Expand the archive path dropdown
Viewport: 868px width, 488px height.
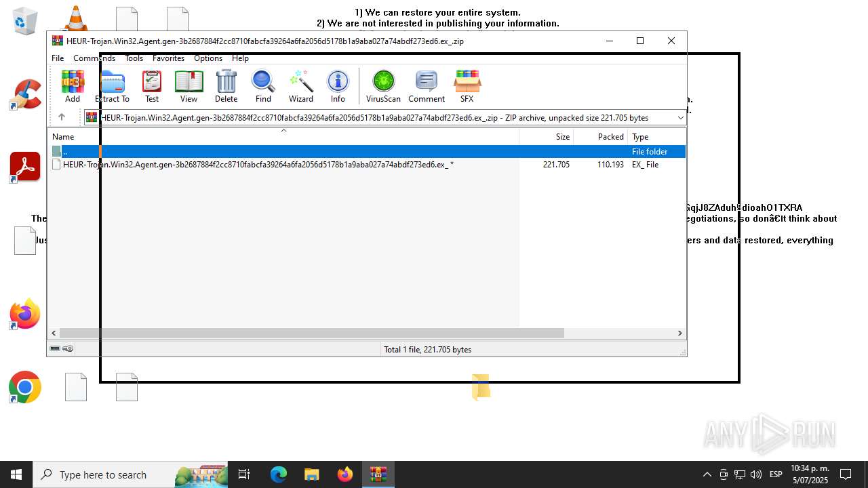(x=680, y=118)
